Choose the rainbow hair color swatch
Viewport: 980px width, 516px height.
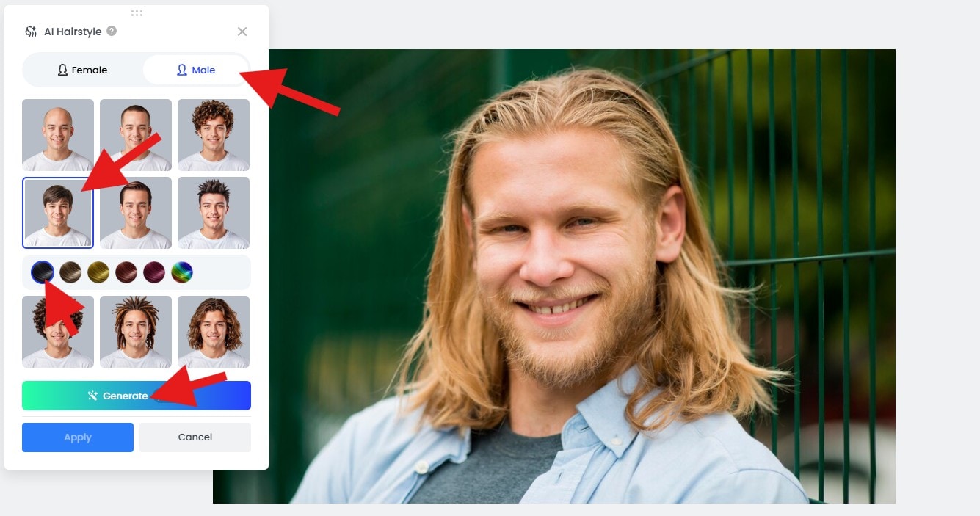tap(182, 273)
